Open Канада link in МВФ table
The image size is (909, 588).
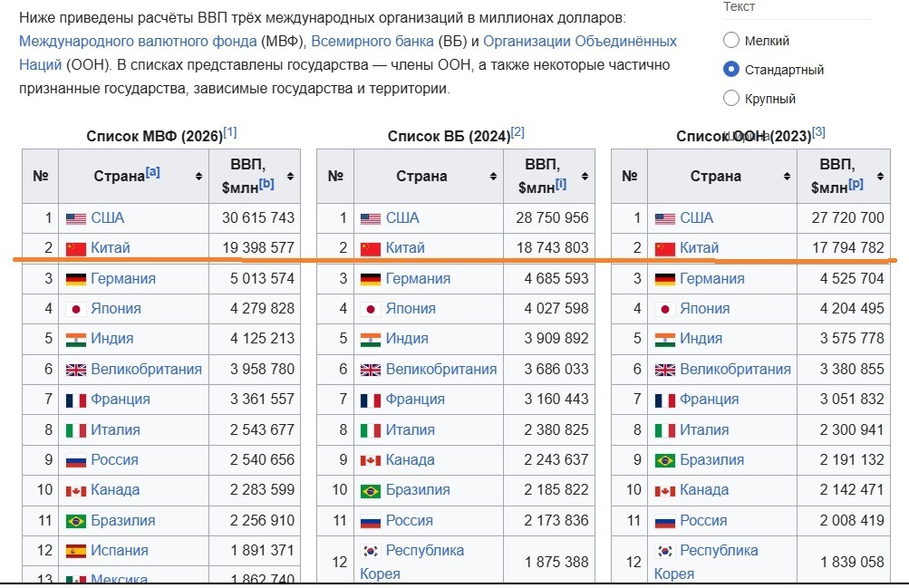pos(115,490)
